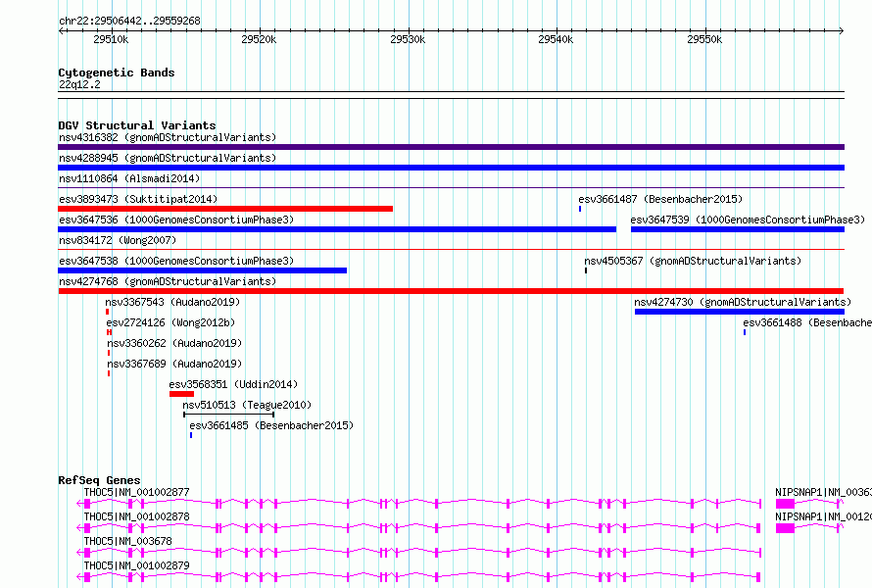Select esv3647536 1000Genomes variant label

176,220
